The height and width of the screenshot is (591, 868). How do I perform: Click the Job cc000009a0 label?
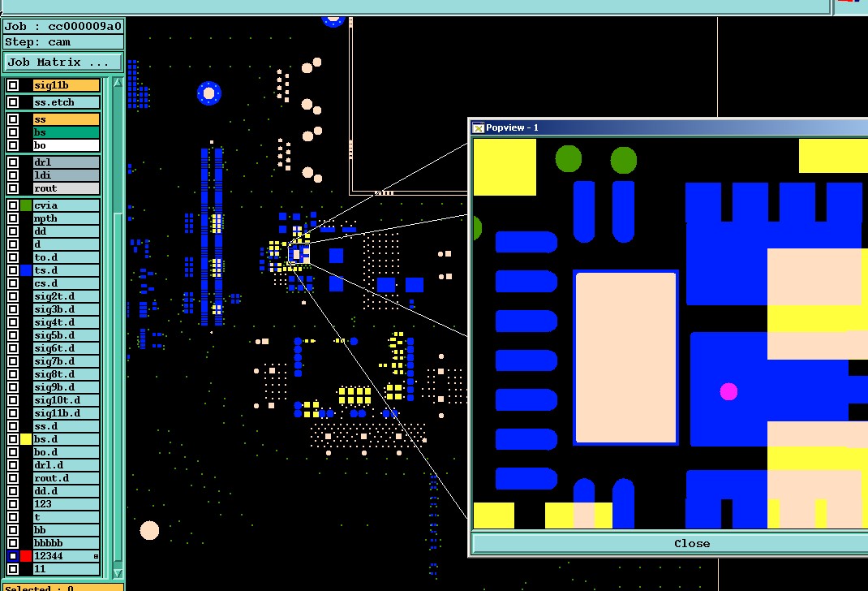(x=63, y=27)
